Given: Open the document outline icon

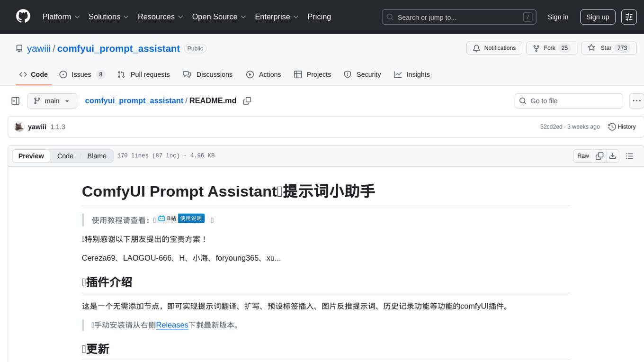Looking at the screenshot, I should coord(629,156).
